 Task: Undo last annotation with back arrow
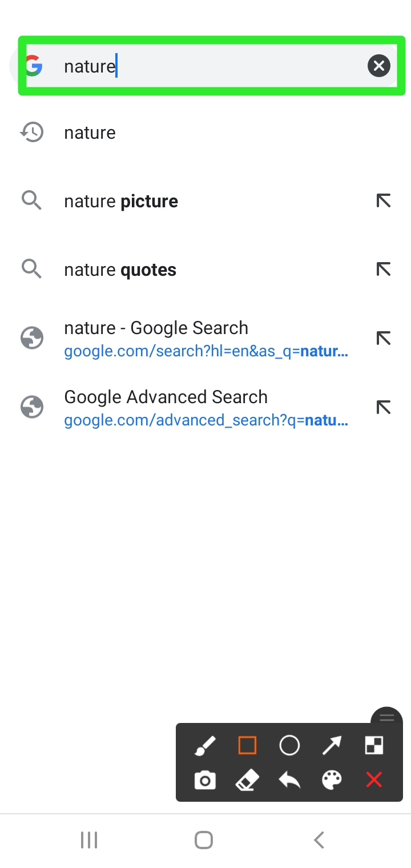tap(289, 780)
